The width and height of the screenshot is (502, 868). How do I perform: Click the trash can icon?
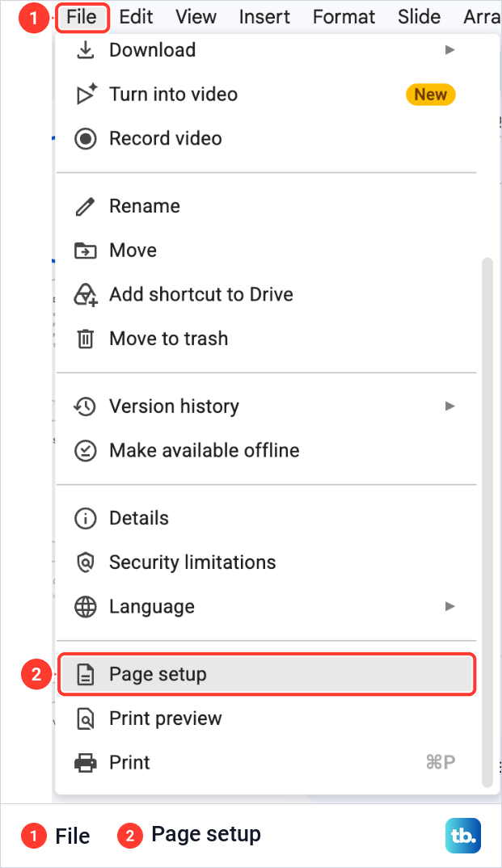(x=85, y=339)
